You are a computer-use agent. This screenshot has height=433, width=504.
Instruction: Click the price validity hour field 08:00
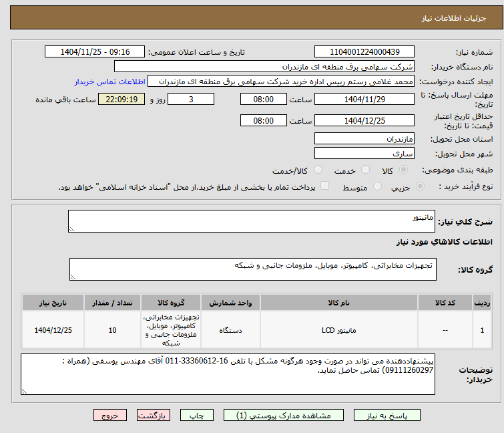[x=263, y=120]
